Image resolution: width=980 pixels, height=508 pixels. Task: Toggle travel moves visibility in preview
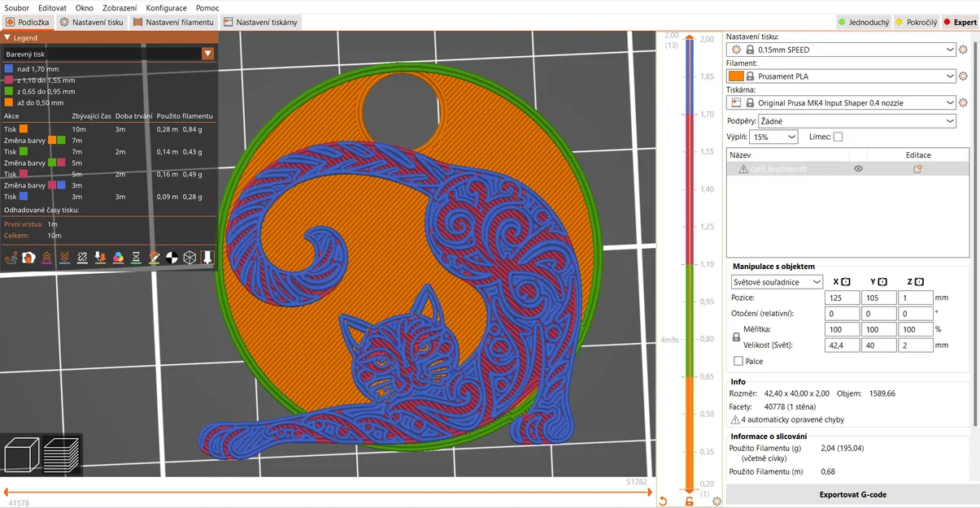pyautogui.click(x=11, y=258)
